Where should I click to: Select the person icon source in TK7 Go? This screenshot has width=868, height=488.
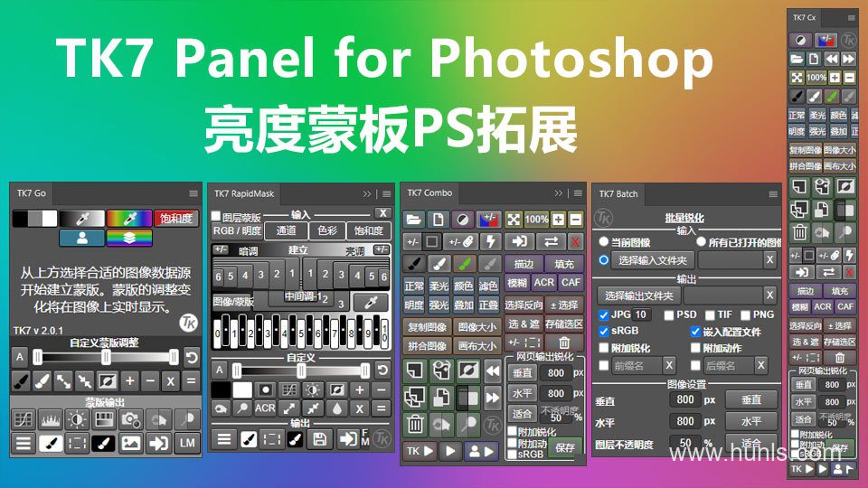(82, 238)
